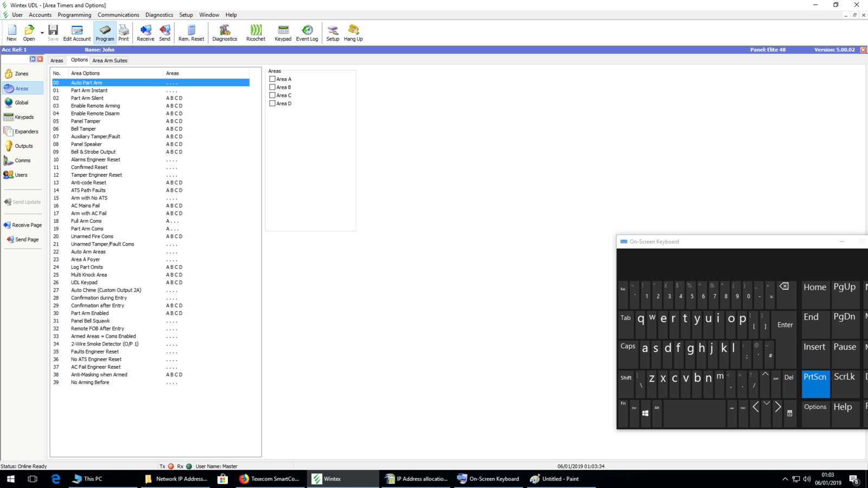Image resolution: width=868 pixels, height=488 pixels.
Task: Click the Area Options column header
Action: 116,73
